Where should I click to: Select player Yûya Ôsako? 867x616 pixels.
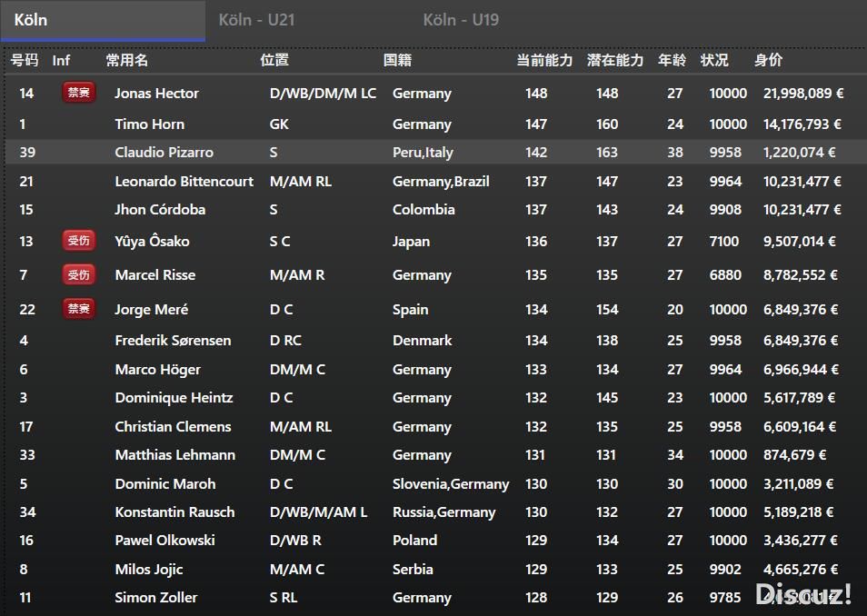pyautogui.click(x=152, y=242)
